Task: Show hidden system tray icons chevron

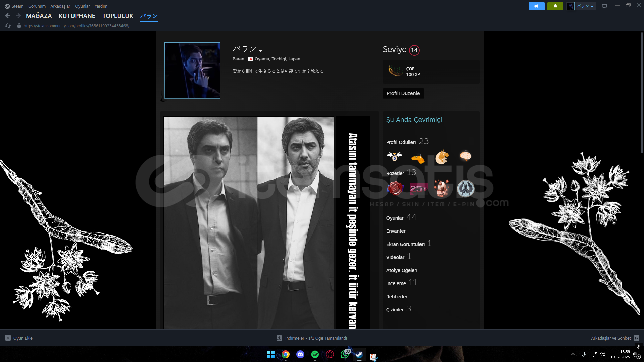Action: [x=573, y=354]
